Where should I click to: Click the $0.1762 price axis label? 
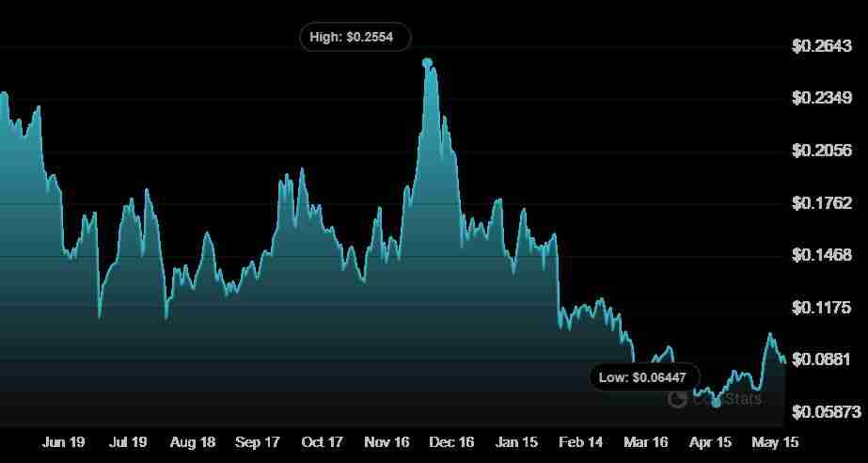821,202
